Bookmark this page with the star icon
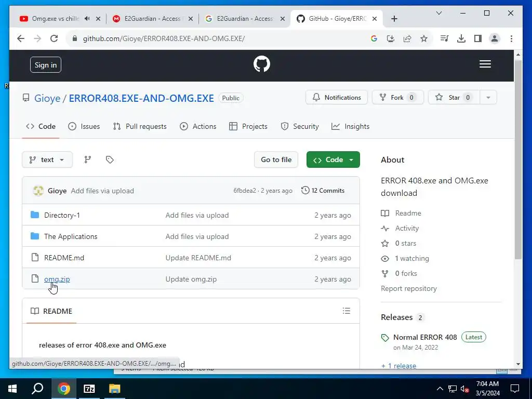The width and height of the screenshot is (532, 399). pos(424,38)
